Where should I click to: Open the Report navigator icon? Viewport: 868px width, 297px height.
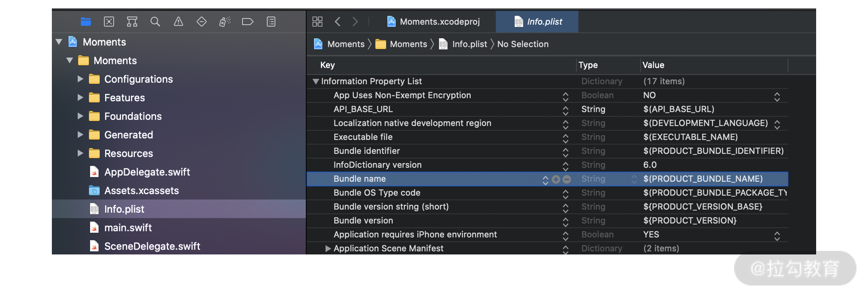[271, 22]
